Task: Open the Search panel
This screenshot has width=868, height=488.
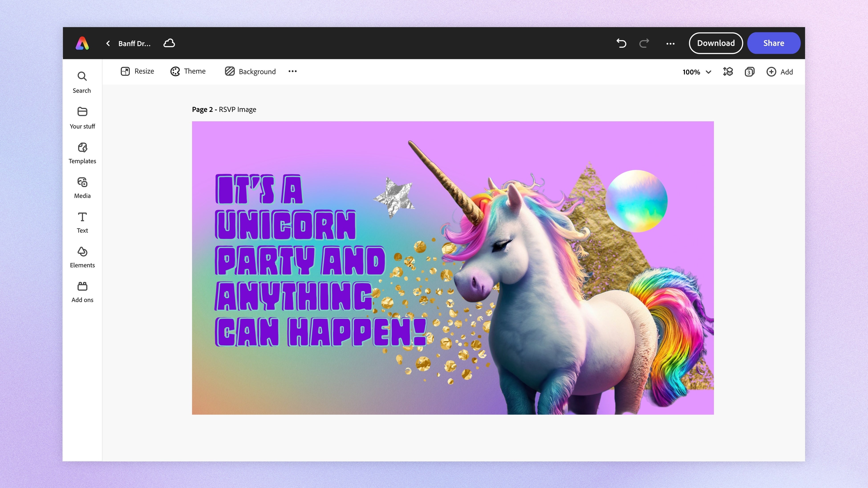Action: point(82,82)
